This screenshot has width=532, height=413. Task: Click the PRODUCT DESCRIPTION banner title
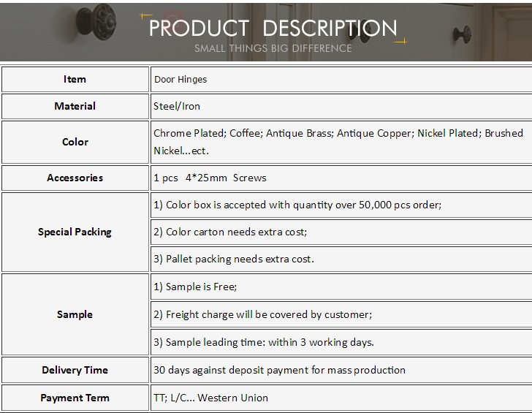click(273, 28)
